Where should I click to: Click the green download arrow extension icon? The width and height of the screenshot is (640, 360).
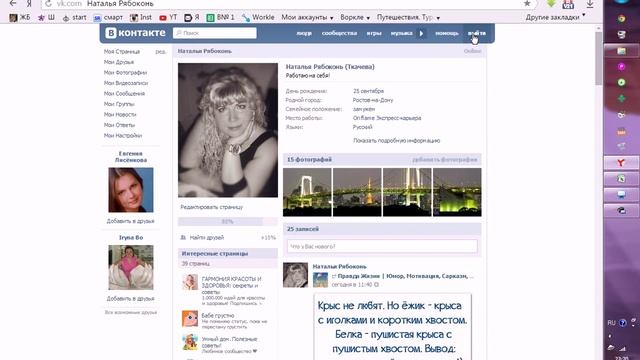point(551,4)
